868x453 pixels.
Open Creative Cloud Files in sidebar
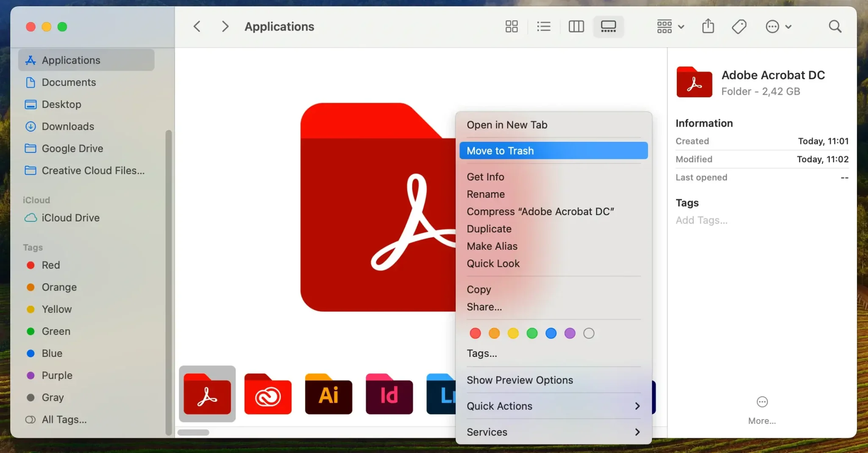point(86,170)
